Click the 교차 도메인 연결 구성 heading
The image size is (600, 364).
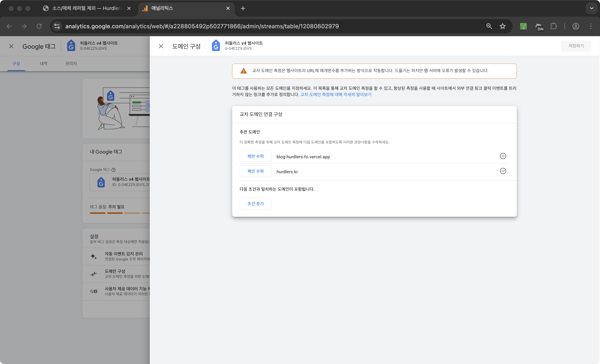click(x=261, y=114)
